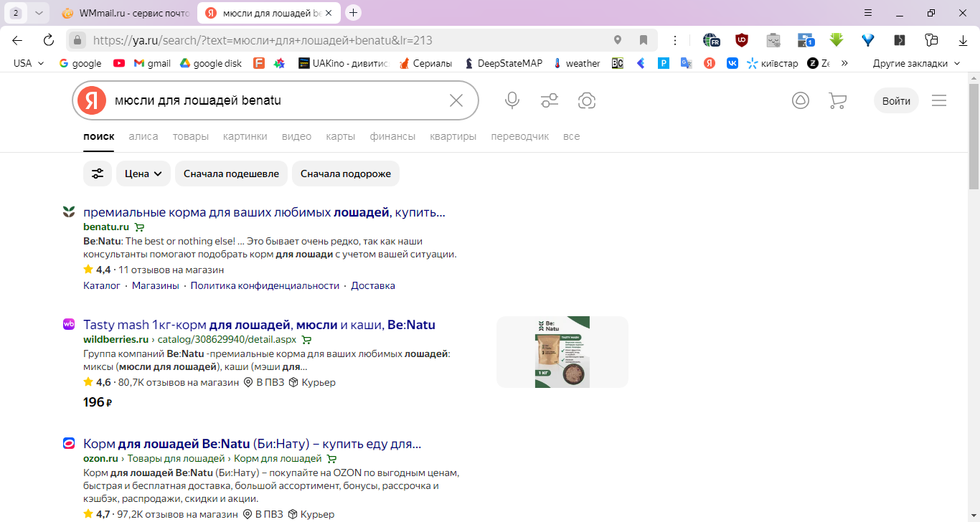The image size is (980, 522).
Task: Select the переводчик search tab
Action: pos(520,136)
